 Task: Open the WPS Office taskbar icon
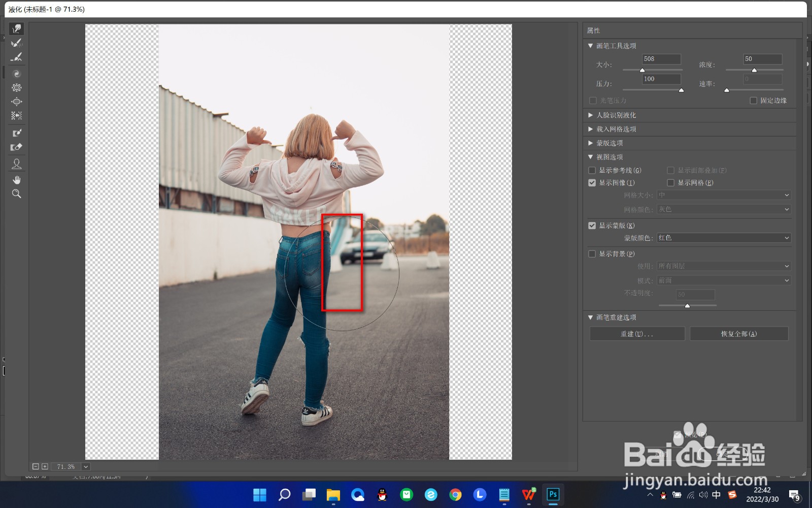[528, 494]
